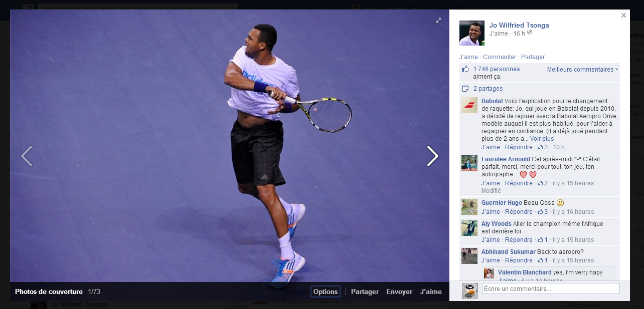644x309 pixels.
Task: Click the Écrire un commentaire field
Action: 550,289
